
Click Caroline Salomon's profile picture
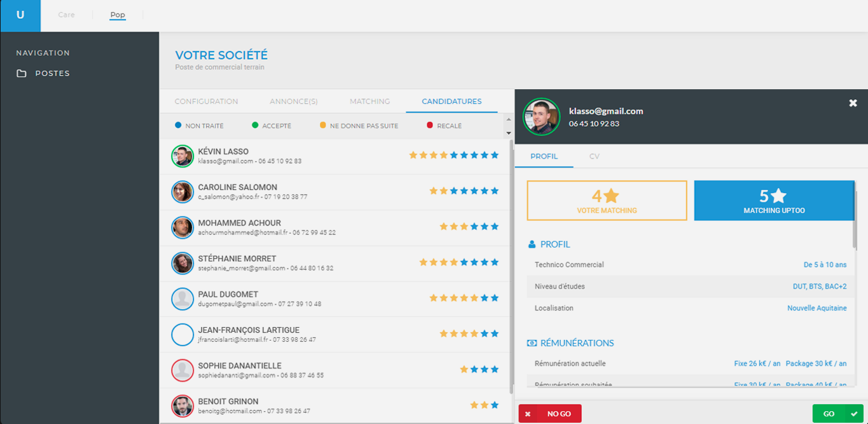[183, 192]
